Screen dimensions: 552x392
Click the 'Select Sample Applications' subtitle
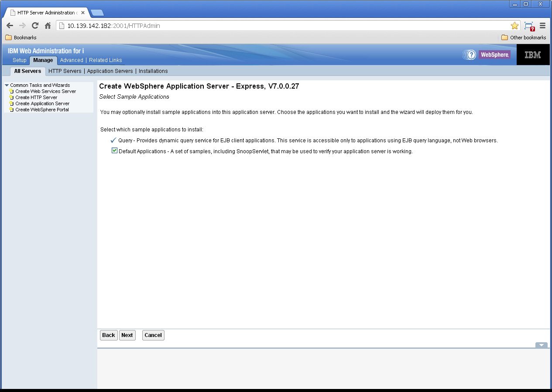tap(134, 96)
